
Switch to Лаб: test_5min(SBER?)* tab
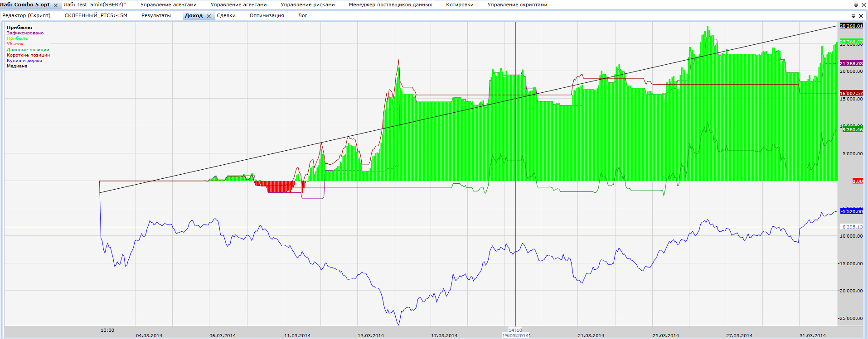pos(95,5)
